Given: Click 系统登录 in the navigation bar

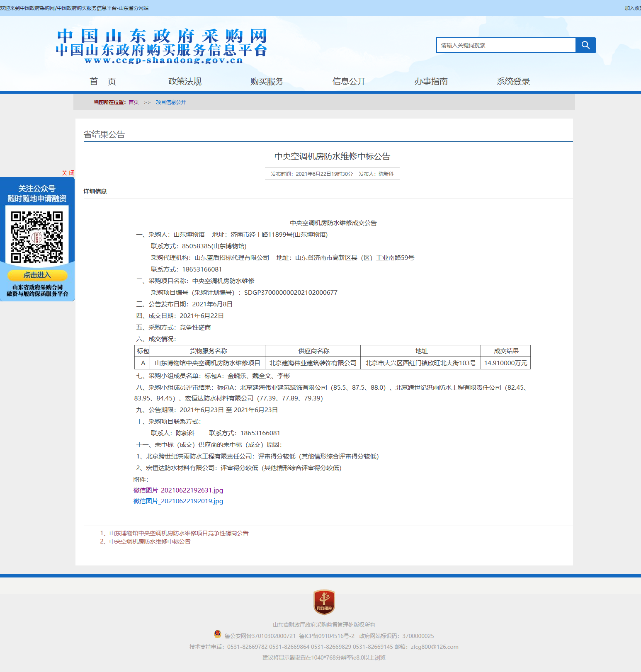Looking at the screenshot, I should (x=513, y=81).
